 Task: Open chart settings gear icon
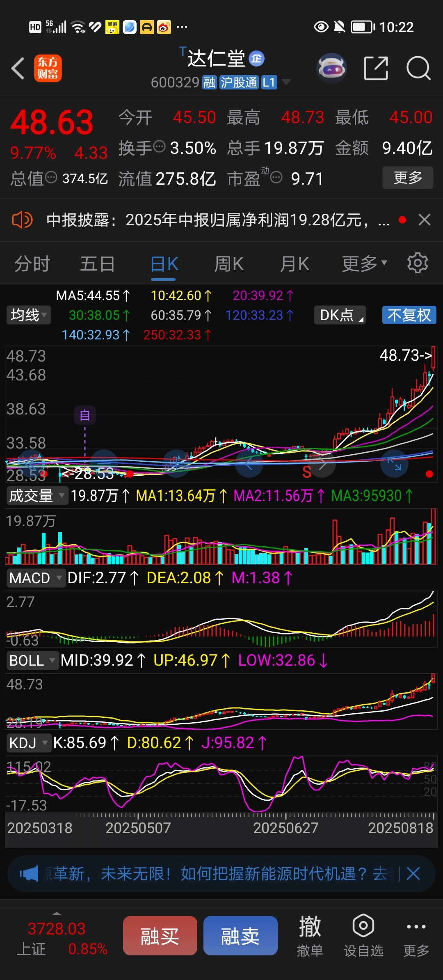[x=418, y=263]
